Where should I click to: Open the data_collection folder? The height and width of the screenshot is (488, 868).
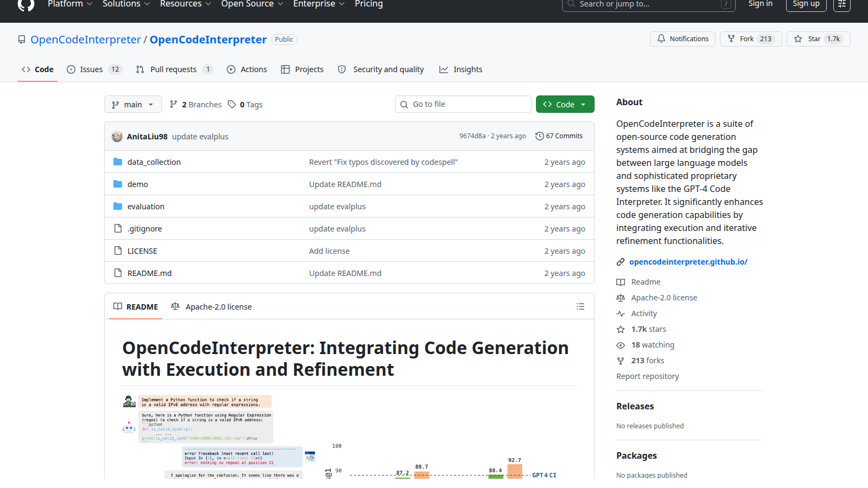pos(154,162)
